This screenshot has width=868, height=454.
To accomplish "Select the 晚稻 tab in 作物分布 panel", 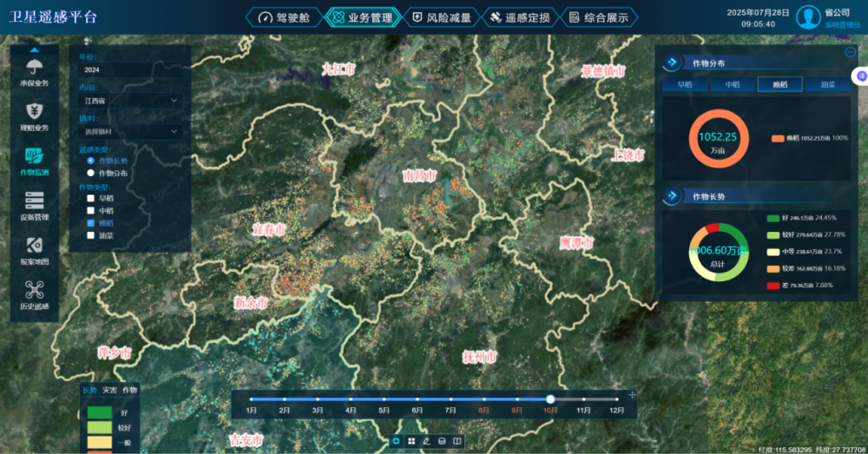I will [x=780, y=85].
